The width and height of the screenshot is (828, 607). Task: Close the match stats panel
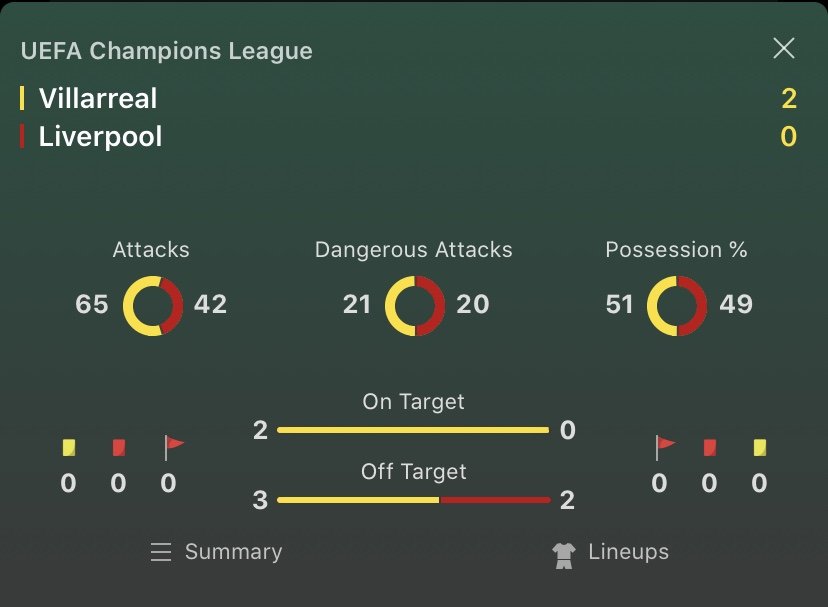tap(784, 49)
